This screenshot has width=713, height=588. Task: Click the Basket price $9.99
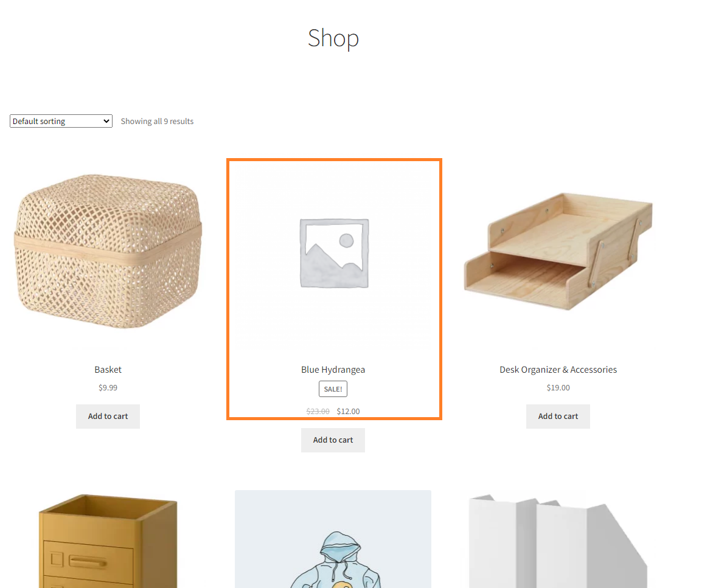[108, 387]
